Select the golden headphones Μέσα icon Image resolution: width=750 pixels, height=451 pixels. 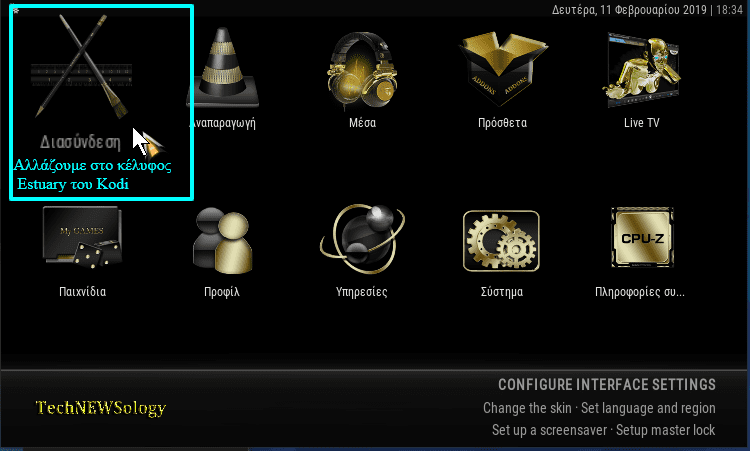click(362, 70)
